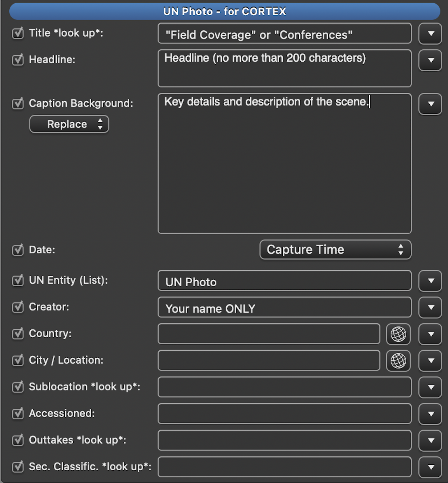
Task: Open the Replace mode popup menu
Action: click(69, 124)
